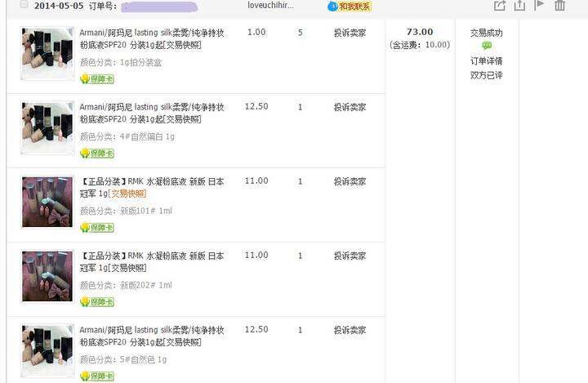Click the share order icon
588x383 pixels.
(x=500, y=5)
